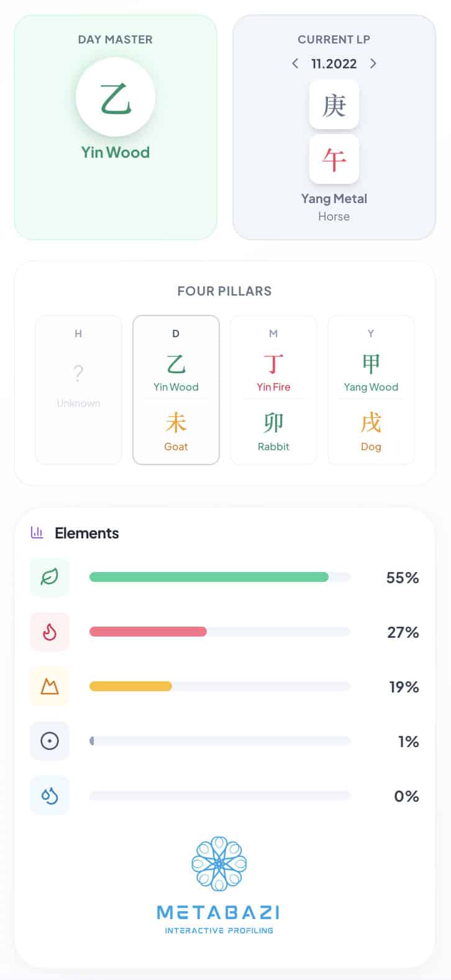Click the Horse branch tile 午
Viewport: 451px width, 980px height.
(334, 159)
